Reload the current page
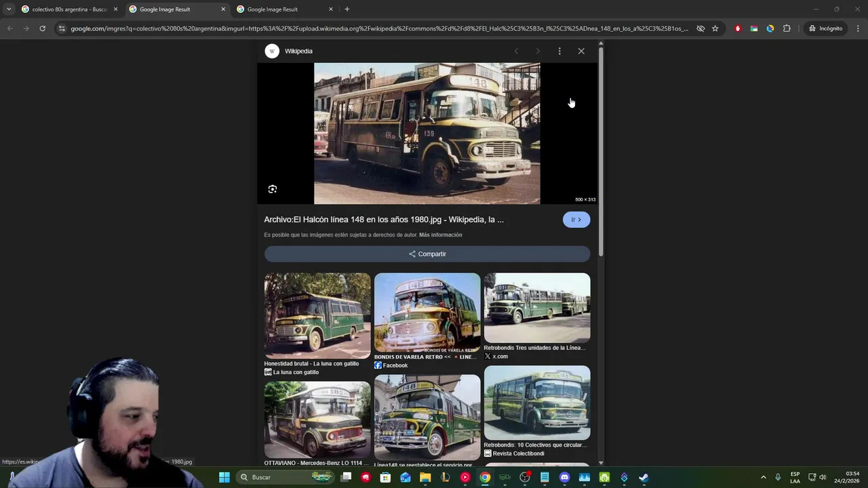Viewport: 868px width, 488px height. [x=42, y=28]
